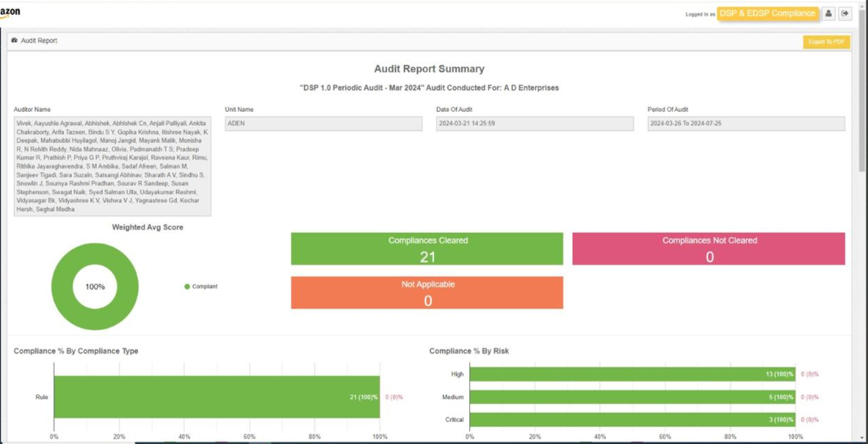
Task: Click the Medium risk bar
Action: pyautogui.click(x=633, y=397)
